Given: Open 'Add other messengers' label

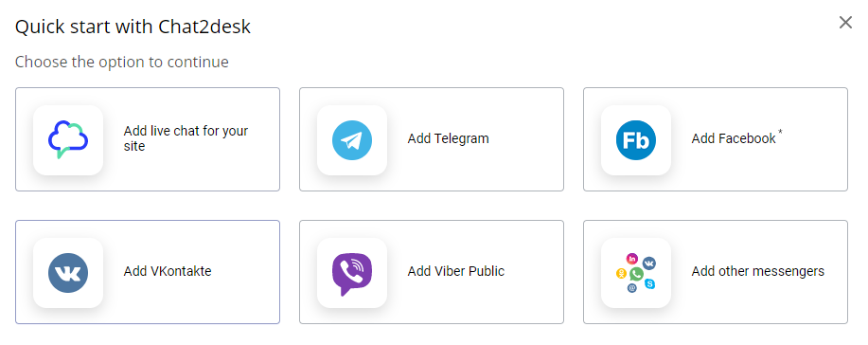Looking at the screenshot, I should click(758, 271).
